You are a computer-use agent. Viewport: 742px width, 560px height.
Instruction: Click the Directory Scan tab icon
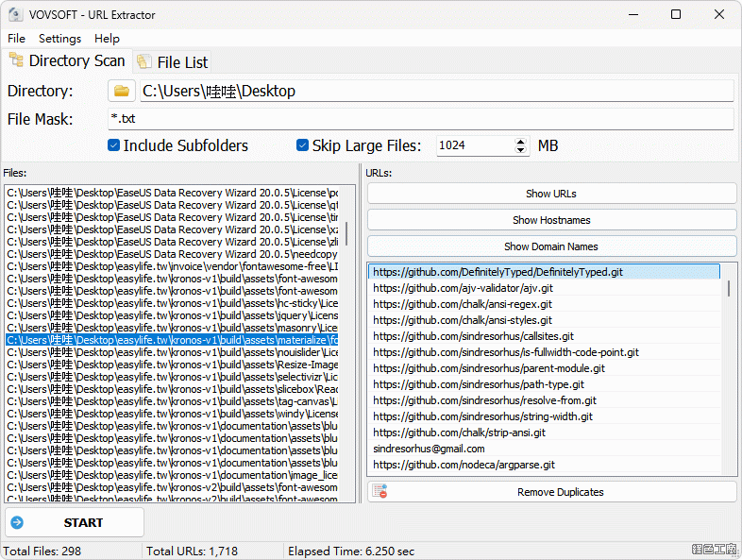pyautogui.click(x=16, y=60)
